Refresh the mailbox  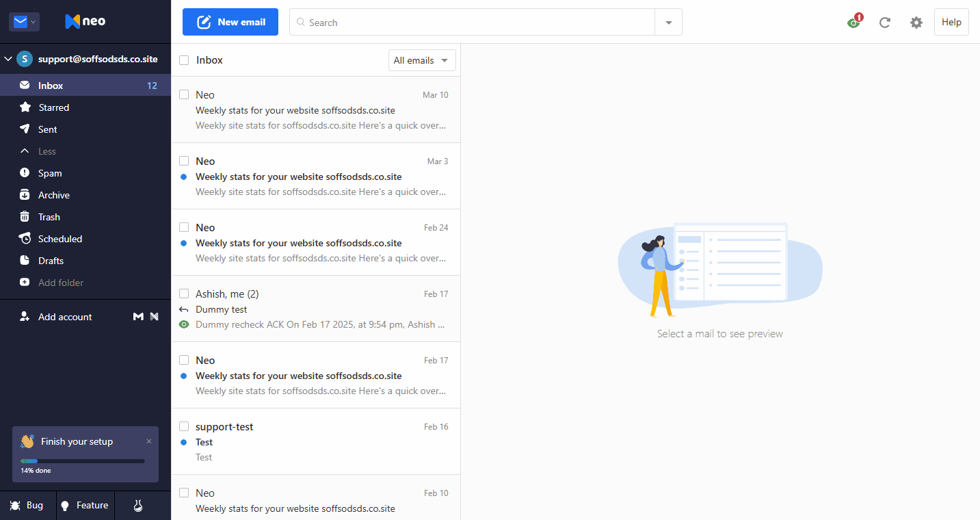click(x=885, y=22)
